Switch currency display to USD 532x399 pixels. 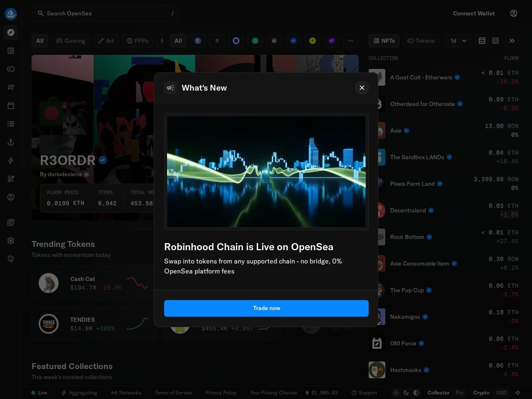tap(501, 393)
